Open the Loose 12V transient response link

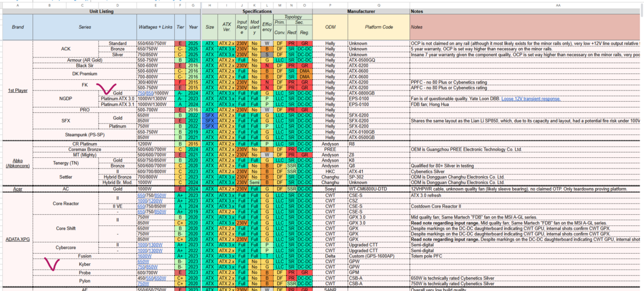531,99
